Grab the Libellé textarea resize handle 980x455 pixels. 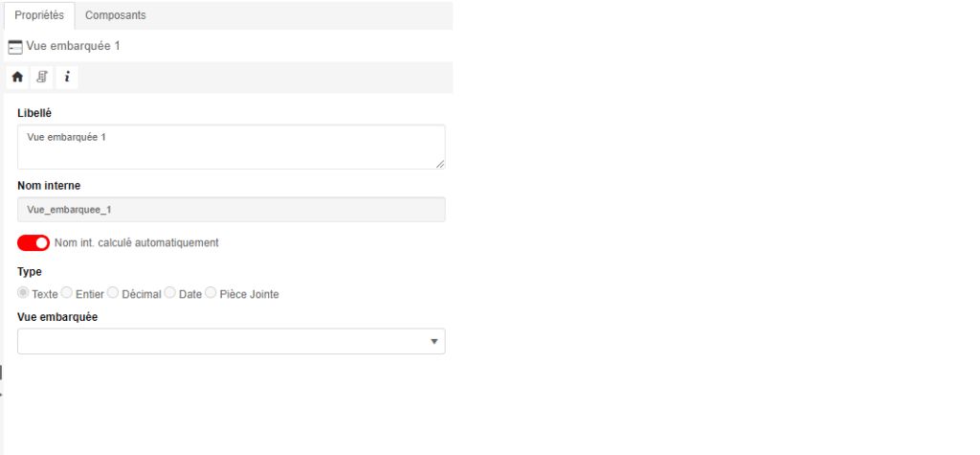(x=441, y=165)
